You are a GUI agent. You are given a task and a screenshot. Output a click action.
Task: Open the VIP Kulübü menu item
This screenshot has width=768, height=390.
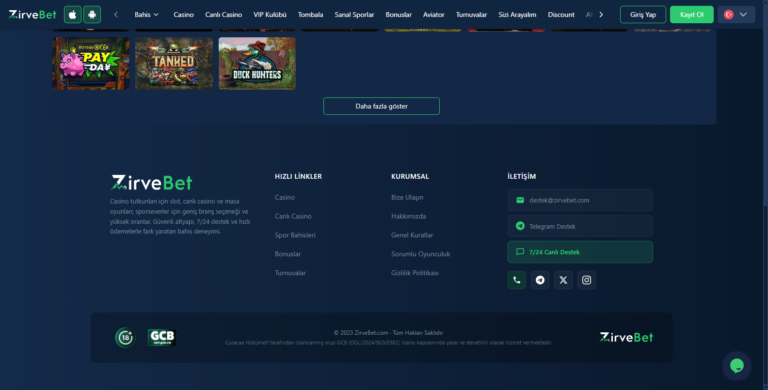[270, 15]
